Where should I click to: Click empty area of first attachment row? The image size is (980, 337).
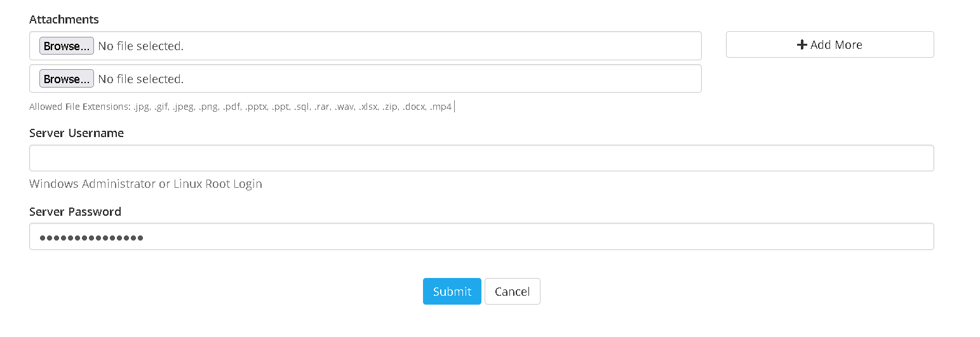point(445,46)
